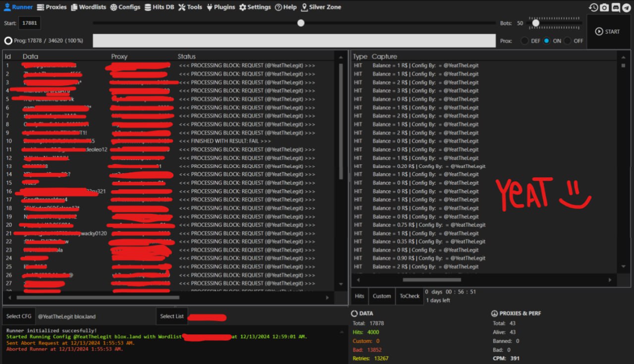
Task: Open the Proxies tab
Action: point(52,7)
